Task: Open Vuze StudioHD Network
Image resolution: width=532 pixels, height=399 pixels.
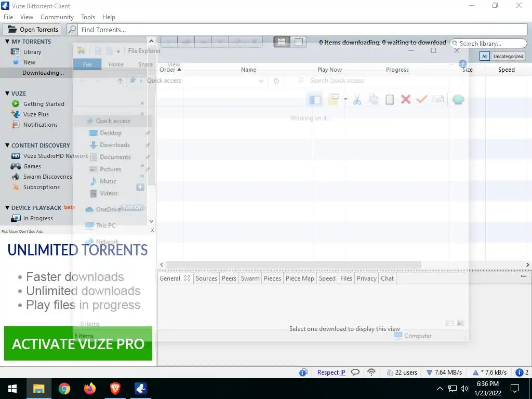Action: coord(55,156)
